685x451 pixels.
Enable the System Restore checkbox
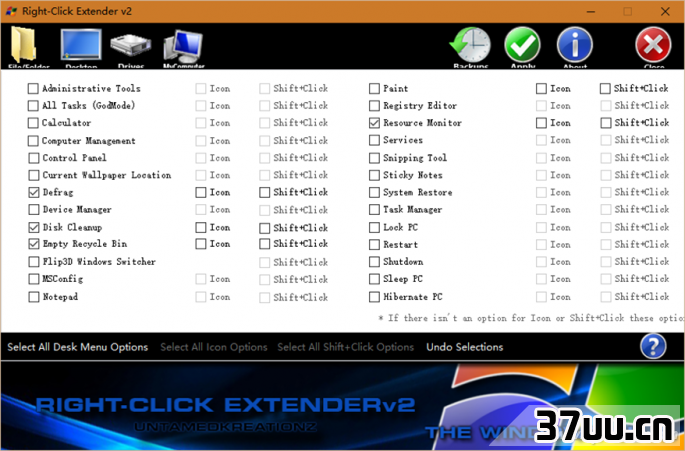[x=374, y=192]
